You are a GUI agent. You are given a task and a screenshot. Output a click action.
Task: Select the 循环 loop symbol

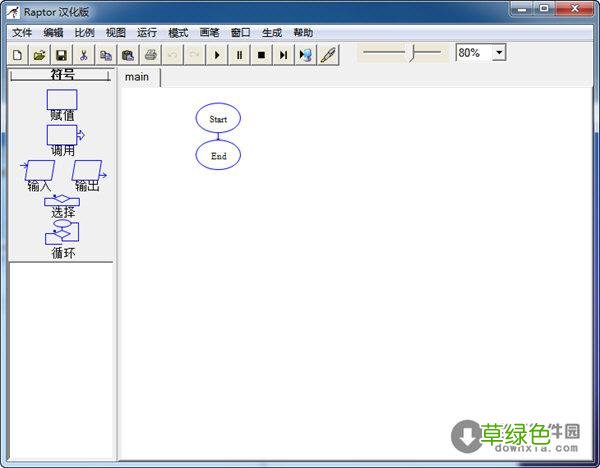[x=62, y=233]
